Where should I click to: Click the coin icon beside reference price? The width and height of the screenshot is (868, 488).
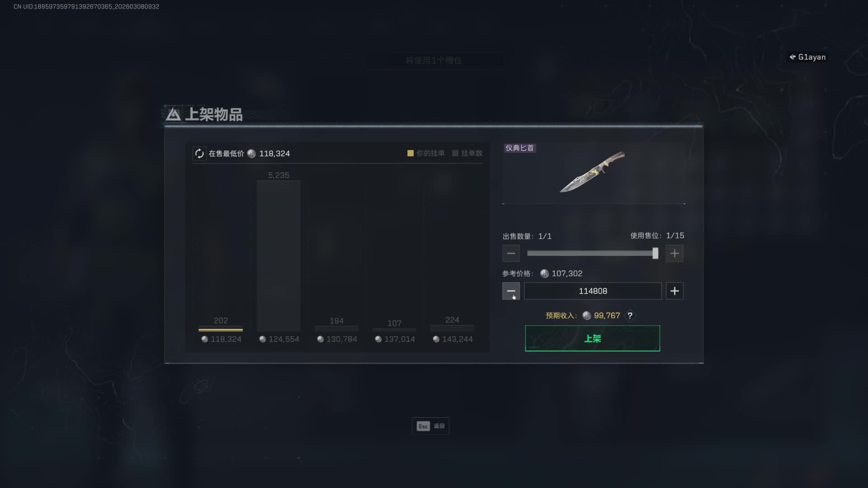(544, 274)
